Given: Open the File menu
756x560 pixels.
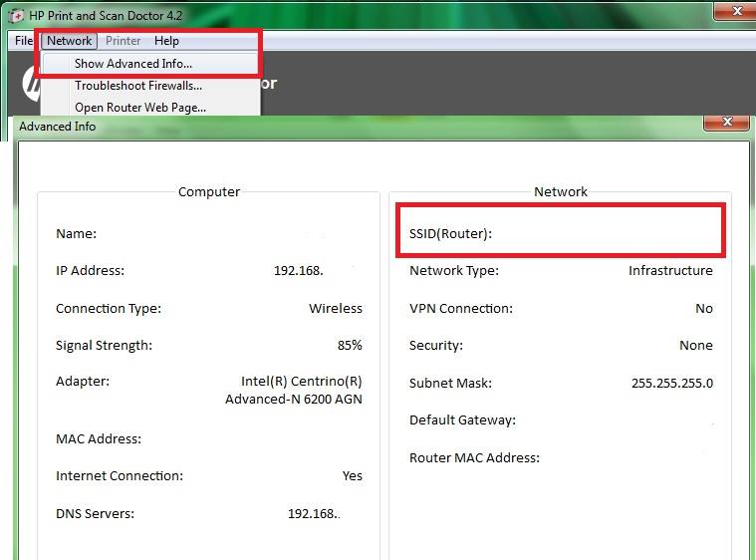Looking at the screenshot, I should pyautogui.click(x=23, y=41).
